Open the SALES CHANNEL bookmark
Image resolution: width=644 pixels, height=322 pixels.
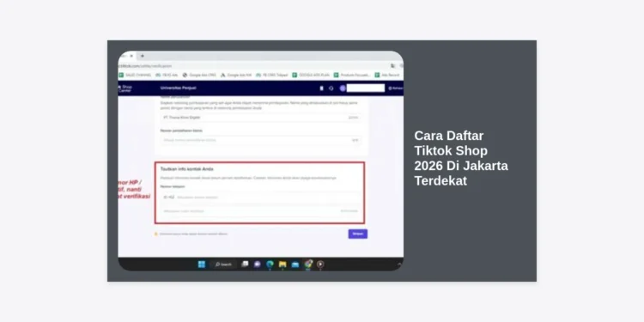pyautogui.click(x=135, y=76)
